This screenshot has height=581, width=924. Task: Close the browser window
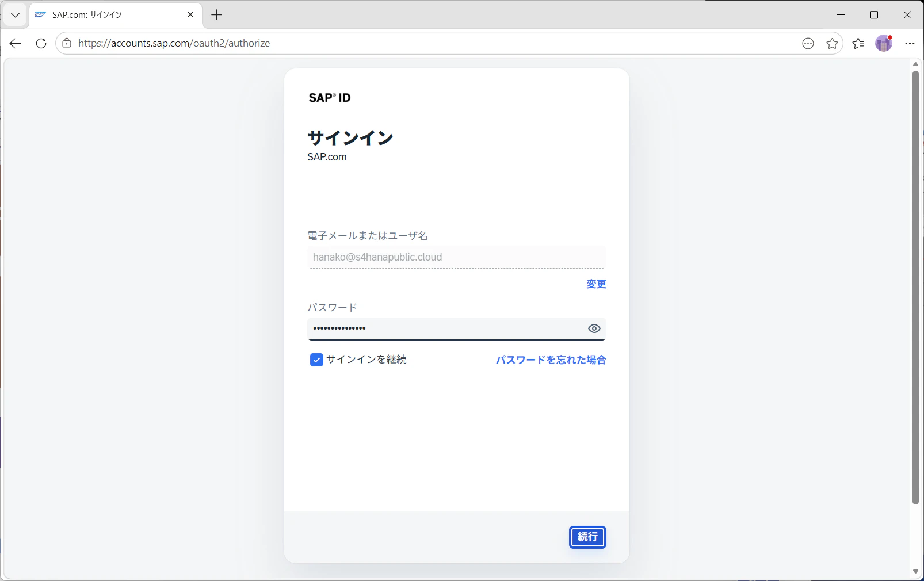(907, 15)
